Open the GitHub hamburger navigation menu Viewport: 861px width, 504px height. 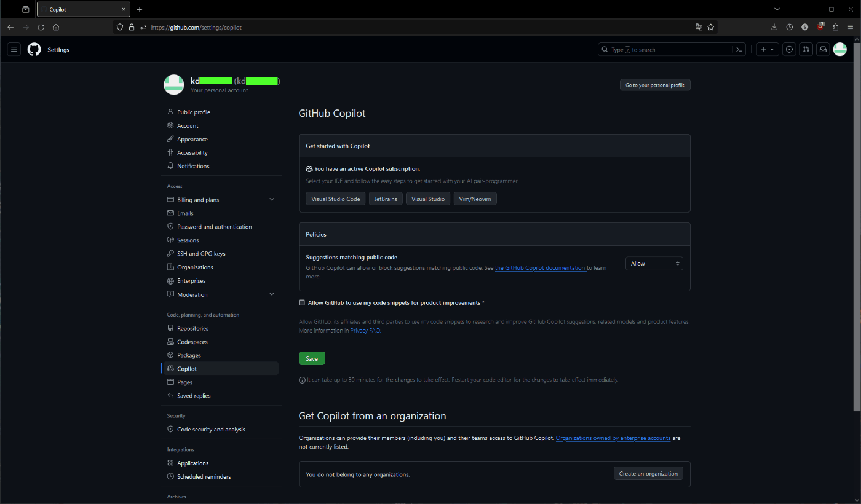pos(15,50)
